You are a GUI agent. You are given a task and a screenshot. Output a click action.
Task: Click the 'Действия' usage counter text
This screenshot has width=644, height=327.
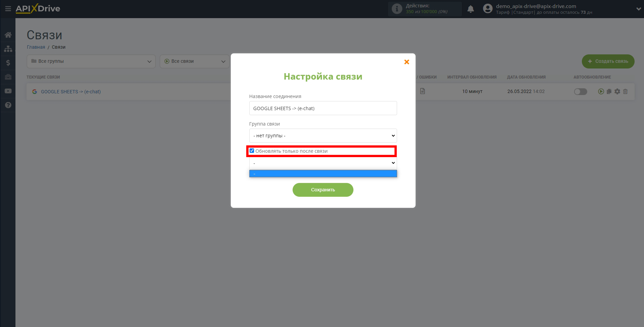(426, 9)
